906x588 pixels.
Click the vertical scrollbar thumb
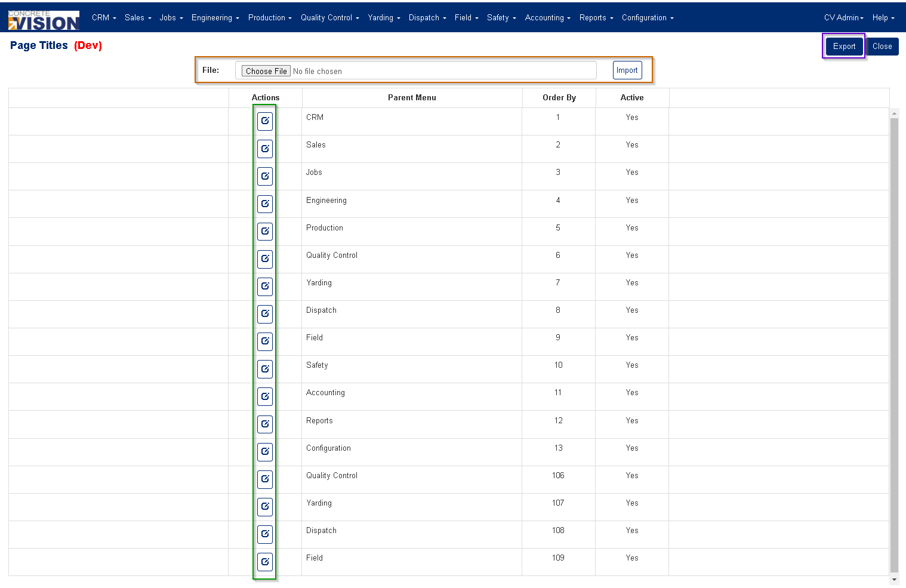pos(894,344)
